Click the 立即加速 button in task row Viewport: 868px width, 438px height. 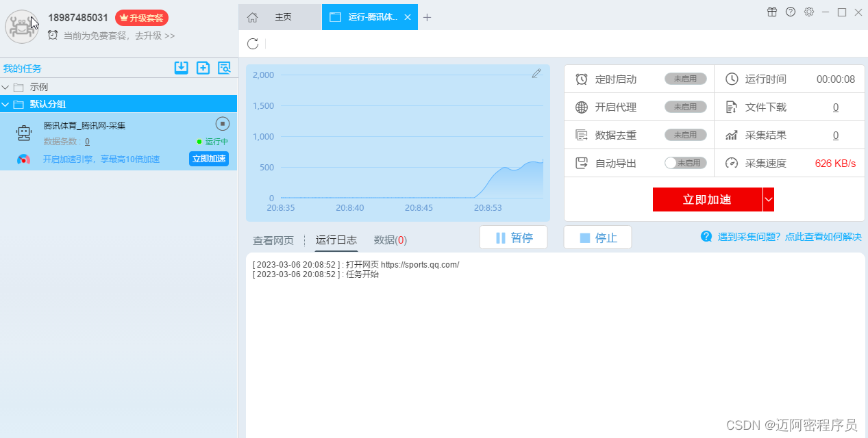point(209,159)
